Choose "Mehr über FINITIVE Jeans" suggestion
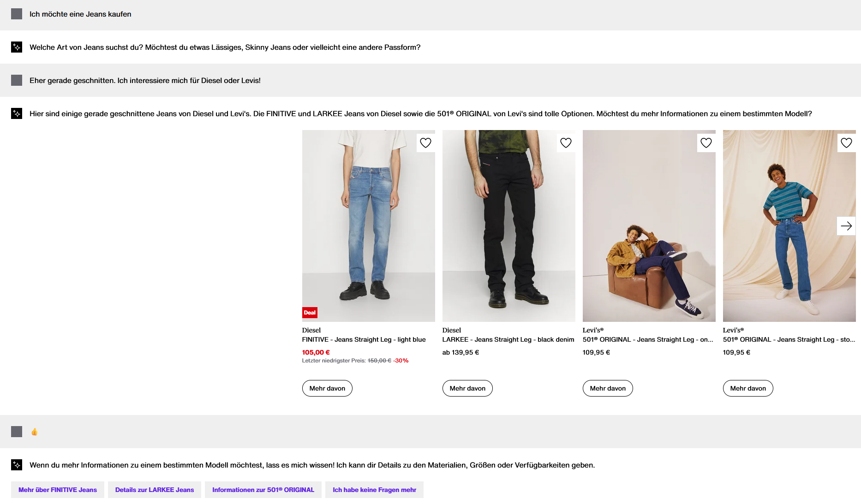Image resolution: width=861 pixels, height=504 pixels. click(58, 490)
